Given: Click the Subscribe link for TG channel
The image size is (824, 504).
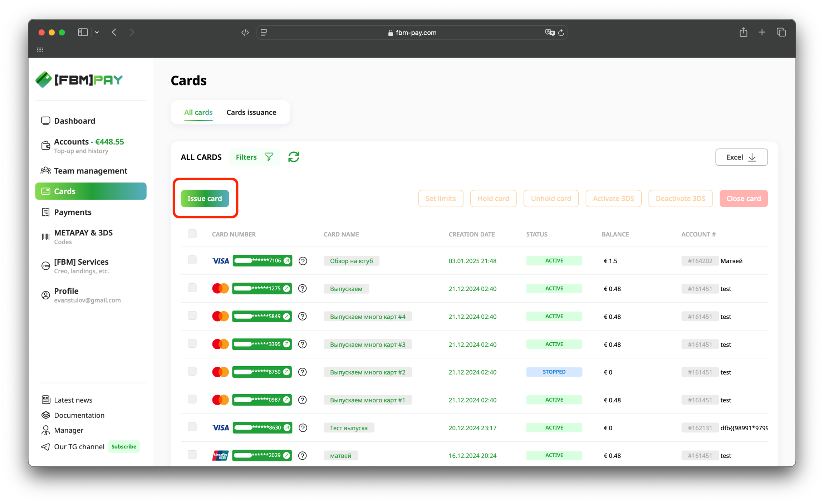Looking at the screenshot, I should pos(124,446).
